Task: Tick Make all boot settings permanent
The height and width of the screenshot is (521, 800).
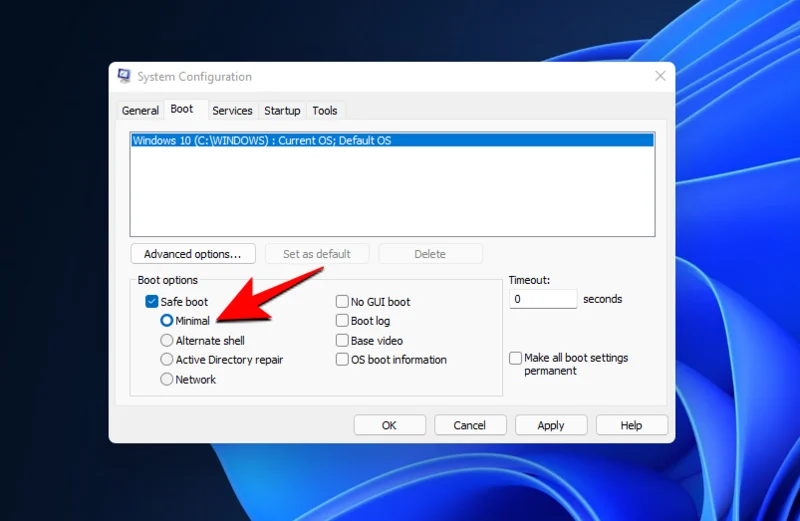Action: click(515, 358)
